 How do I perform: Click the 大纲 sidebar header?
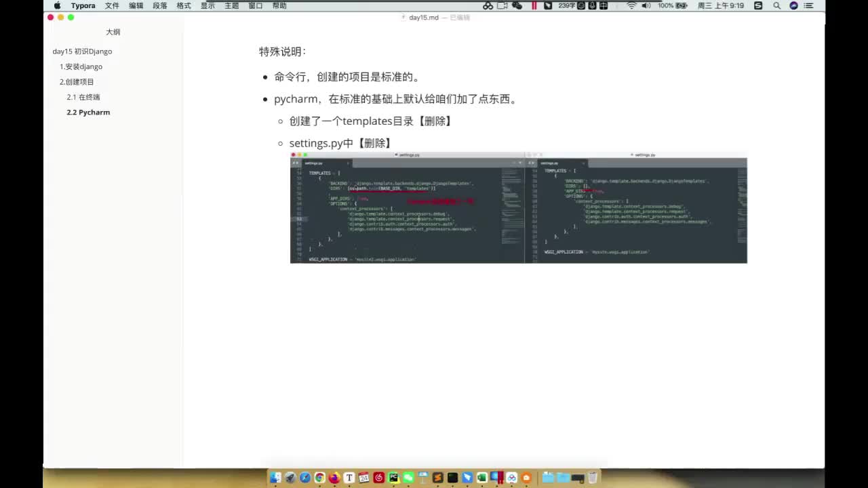click(113, 32)
